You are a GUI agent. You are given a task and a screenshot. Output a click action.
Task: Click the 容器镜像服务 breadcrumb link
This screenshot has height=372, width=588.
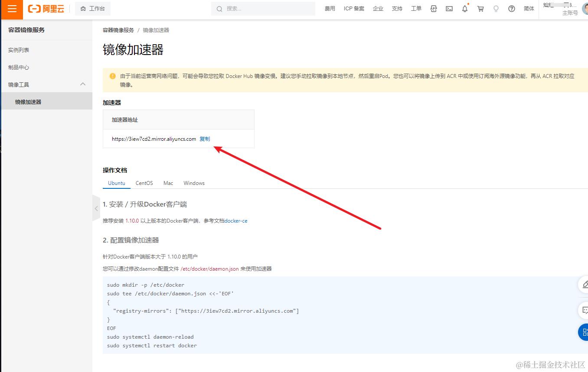pyautogui.click(x=118, y=30)
